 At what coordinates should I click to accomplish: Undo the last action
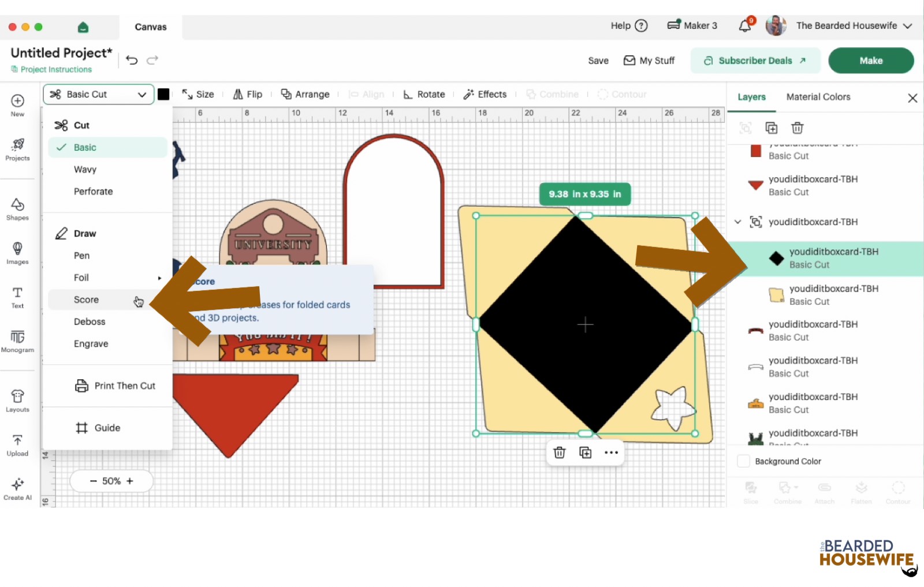pos(132,60)
